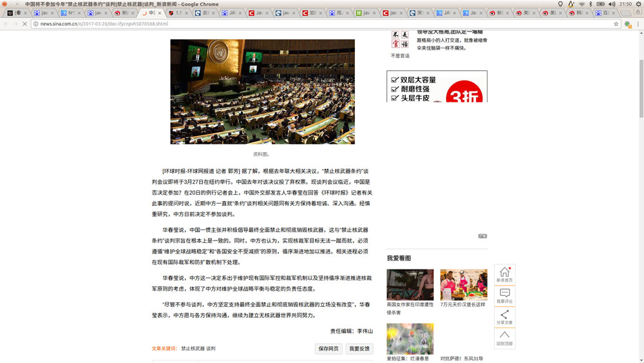Click the 不是官话 column logo
The width and height of the screenshot is (644, 363).
[x=400, y=39]
